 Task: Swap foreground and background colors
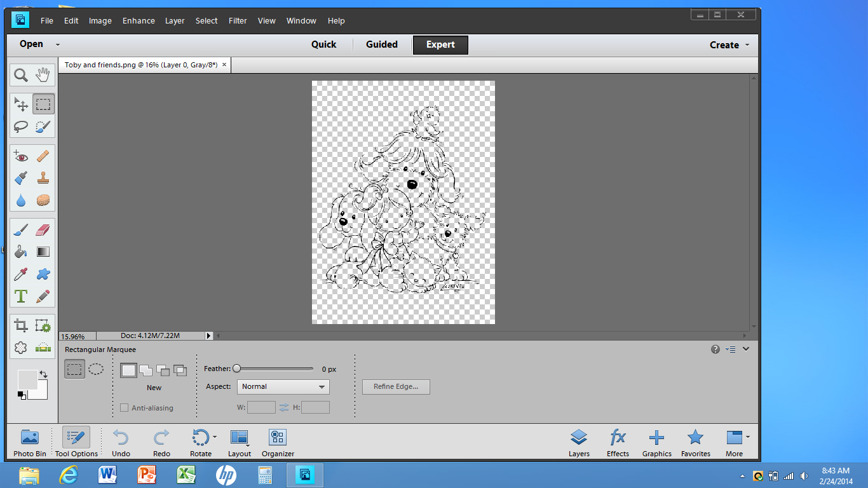click(x=43, y=374)
